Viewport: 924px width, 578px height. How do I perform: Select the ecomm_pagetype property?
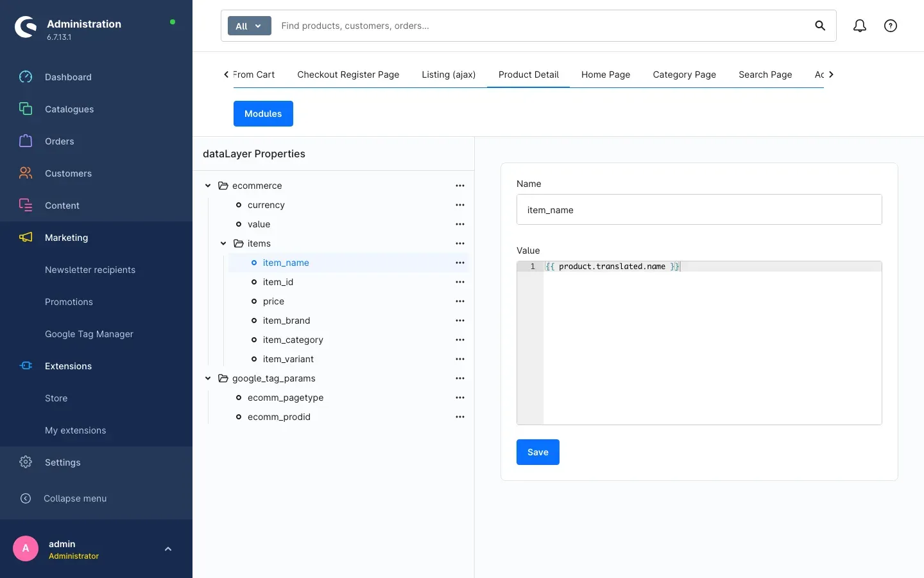(x=286, y=398)
